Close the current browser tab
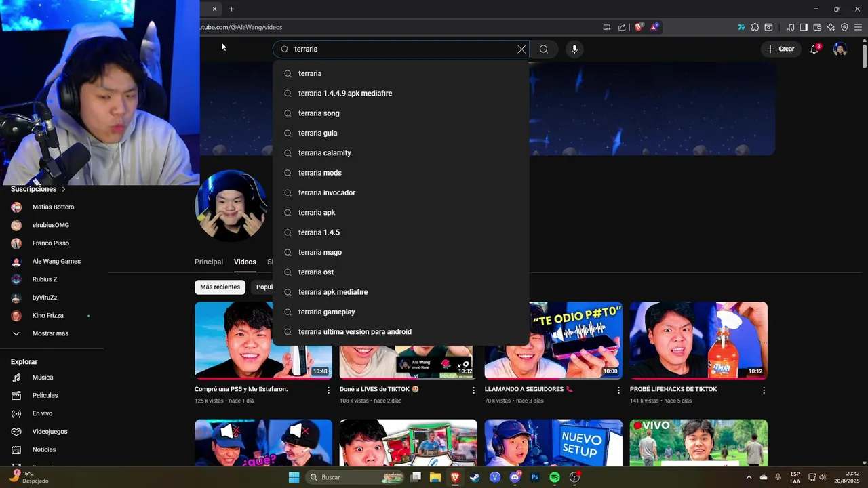Screen dimensions: 868x488 click(215, 9)
